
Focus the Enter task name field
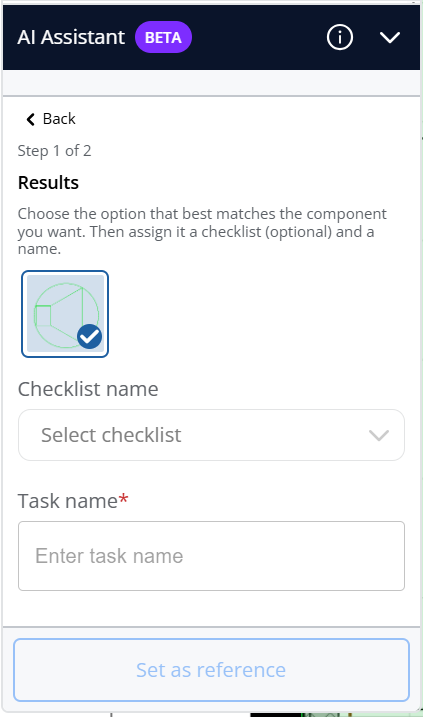[x=211, y=556]
